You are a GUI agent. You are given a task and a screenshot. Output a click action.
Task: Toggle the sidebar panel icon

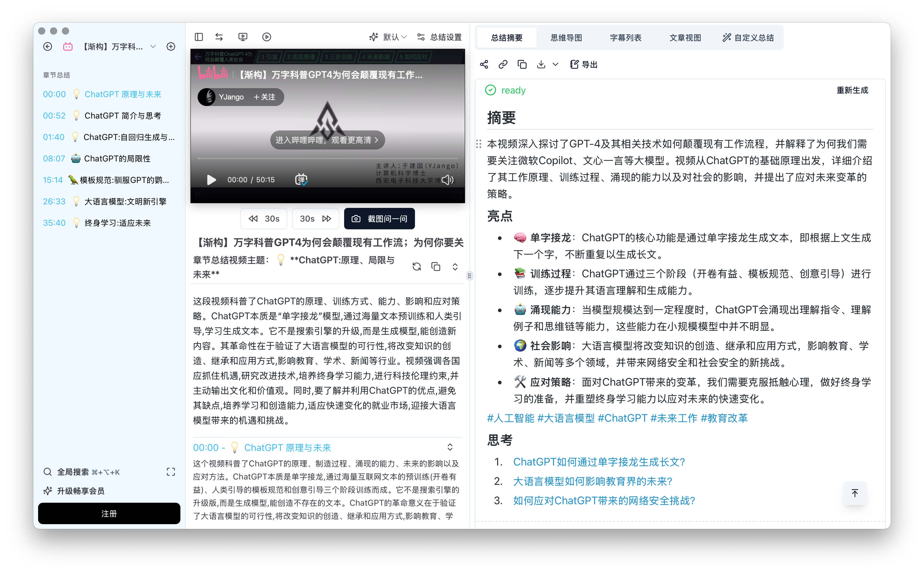(x=199, y=37)
